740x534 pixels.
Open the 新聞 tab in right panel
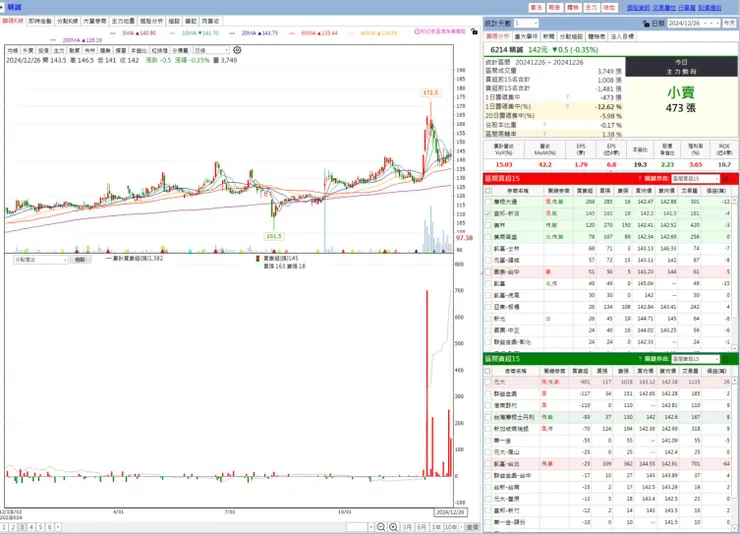click(548, 36)
